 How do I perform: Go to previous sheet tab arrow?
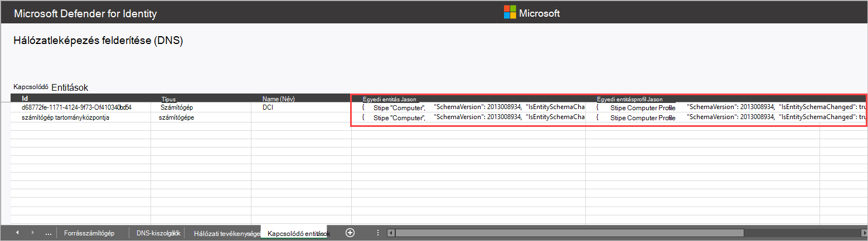(17, 233)
